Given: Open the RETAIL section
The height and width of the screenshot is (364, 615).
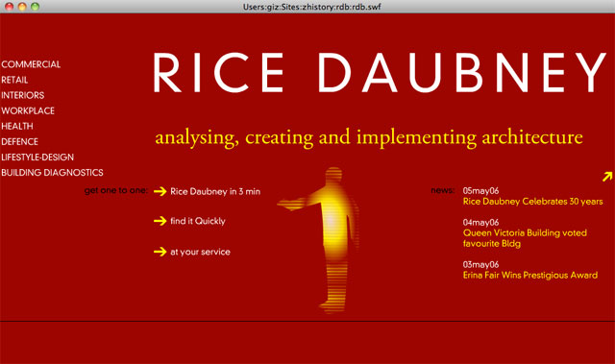Looking at the screenshot, I should 14,80.
